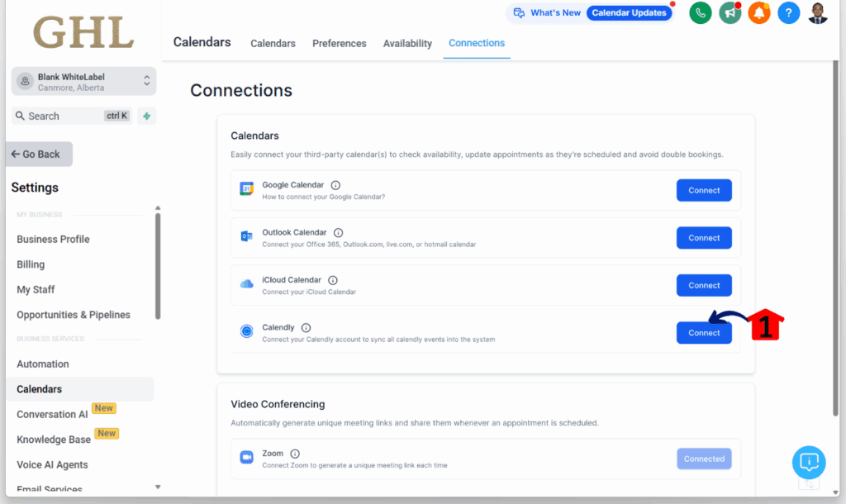Click the Search input field
The height and width of the screenshot is (504, 846).
point(72,116)
